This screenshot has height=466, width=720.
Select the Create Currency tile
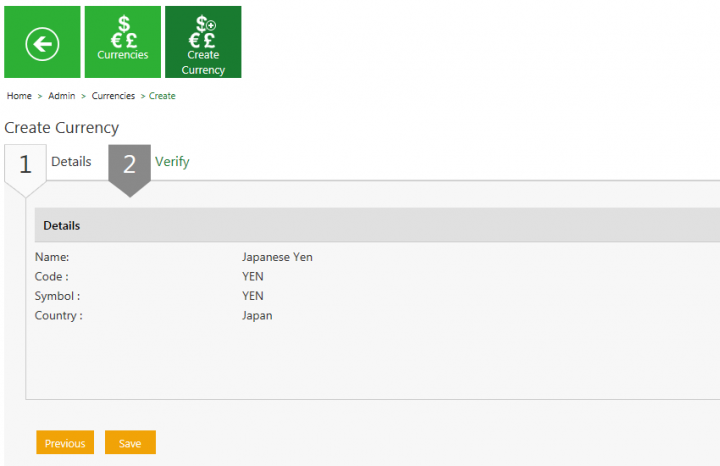pos(203,42)
